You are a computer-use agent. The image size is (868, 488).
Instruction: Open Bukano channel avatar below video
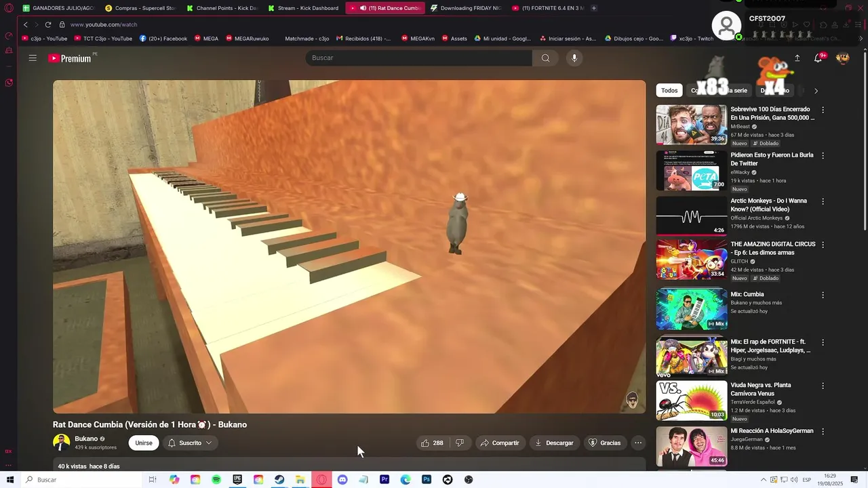tap(61, 443)
